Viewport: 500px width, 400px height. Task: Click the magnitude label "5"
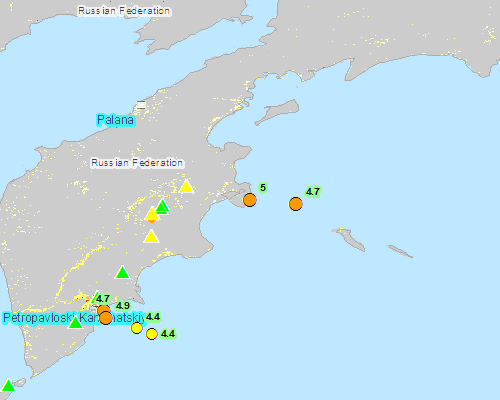point(263,188)
